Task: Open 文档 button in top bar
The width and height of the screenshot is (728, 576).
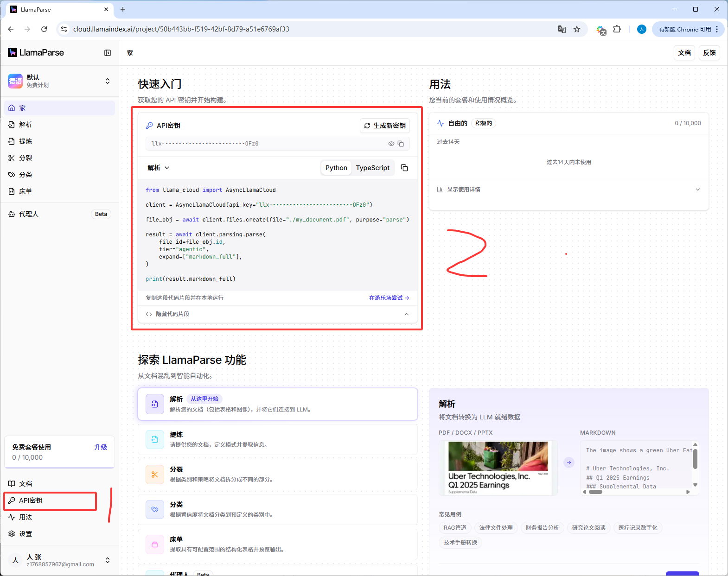Action: tap(684, 53)
